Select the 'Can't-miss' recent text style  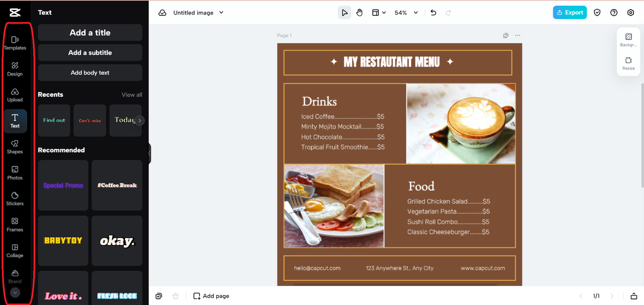(90, 121)
